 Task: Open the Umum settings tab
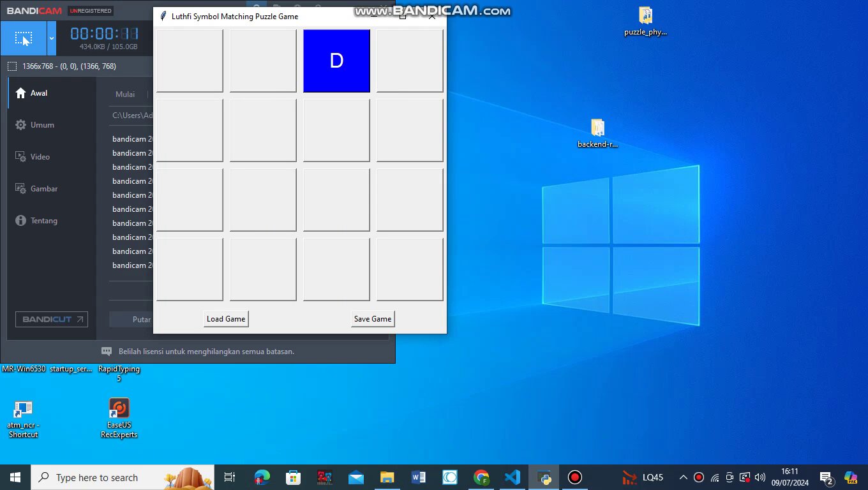click(42, 125)
